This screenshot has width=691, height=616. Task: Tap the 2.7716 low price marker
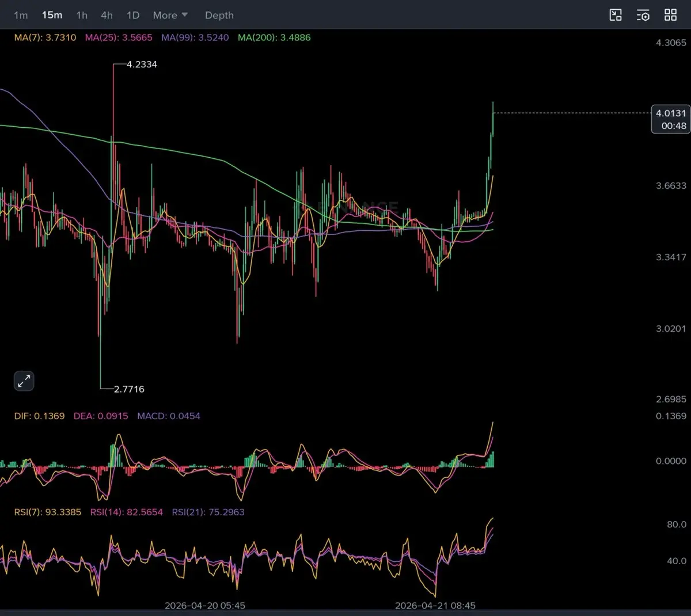129,389
